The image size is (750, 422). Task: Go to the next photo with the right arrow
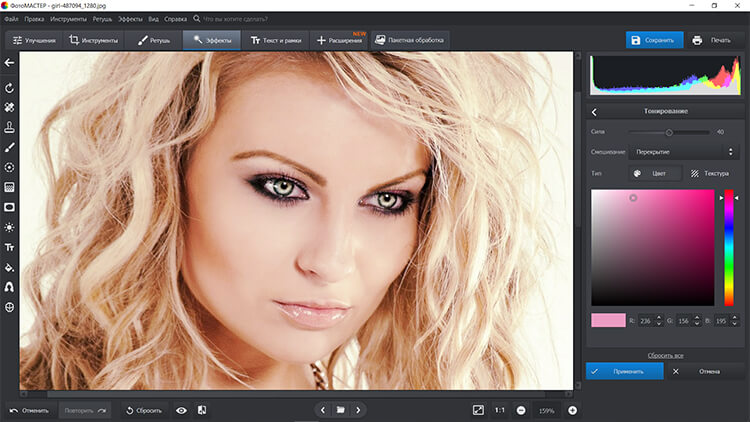358,410
